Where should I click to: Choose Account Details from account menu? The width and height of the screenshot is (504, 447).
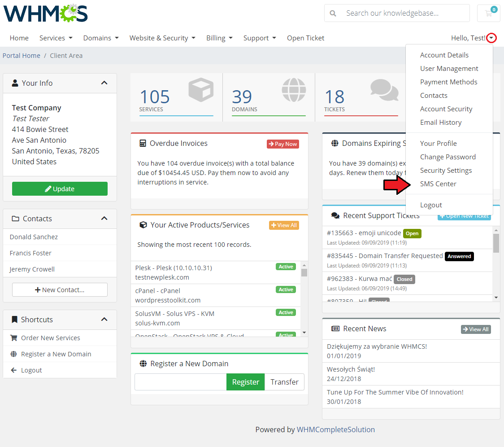pos(444,55)
